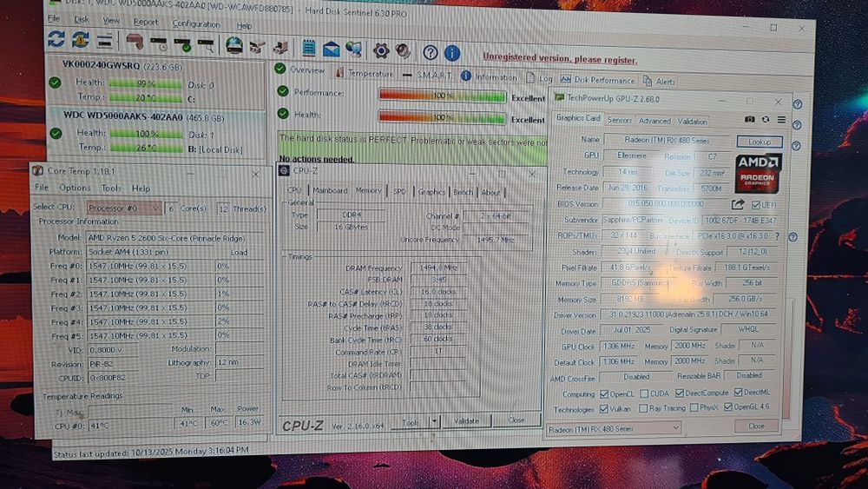Toggle the UEFI checkbox in GPU-Z
Screen dimensions: 868x489
[x=755, y=205]
